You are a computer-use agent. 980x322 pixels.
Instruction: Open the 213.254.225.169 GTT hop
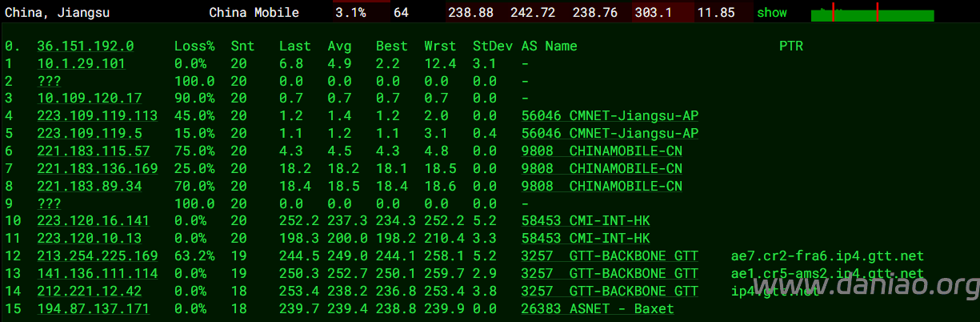click(x=97, y=256)
